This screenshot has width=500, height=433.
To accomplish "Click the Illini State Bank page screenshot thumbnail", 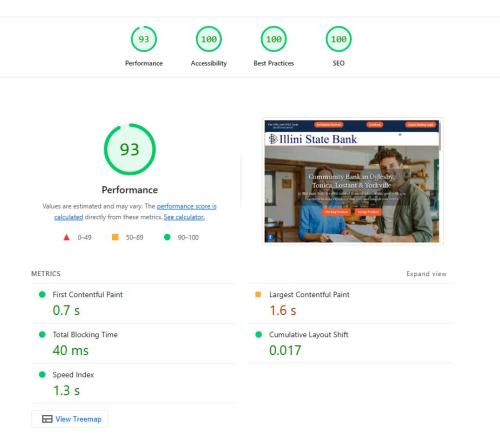I will [x=352, y=181].
